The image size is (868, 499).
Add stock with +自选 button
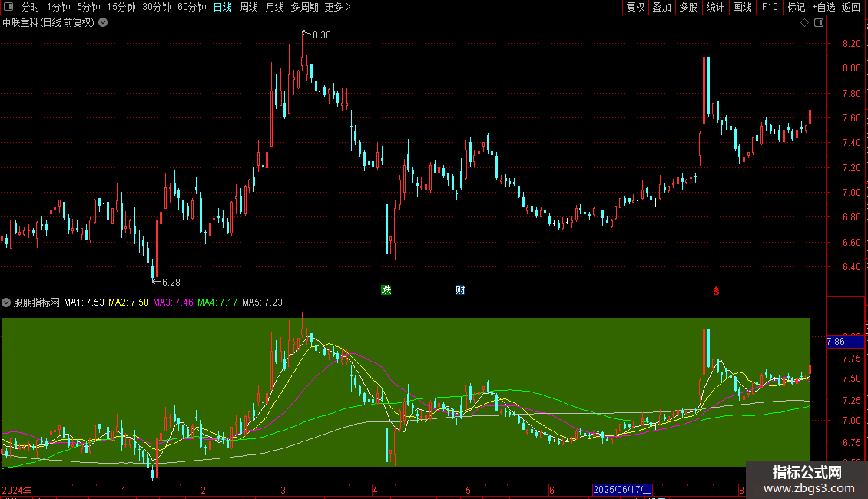tap(823, 7)
